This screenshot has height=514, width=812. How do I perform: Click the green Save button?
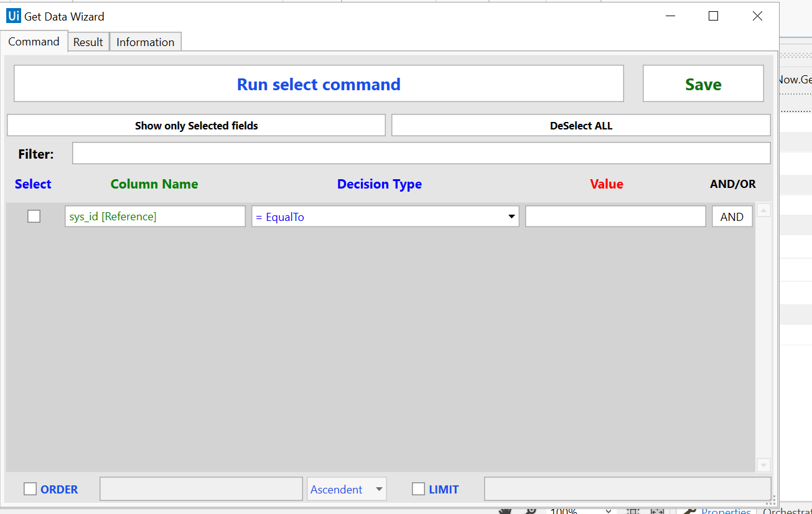click(703, 84)
